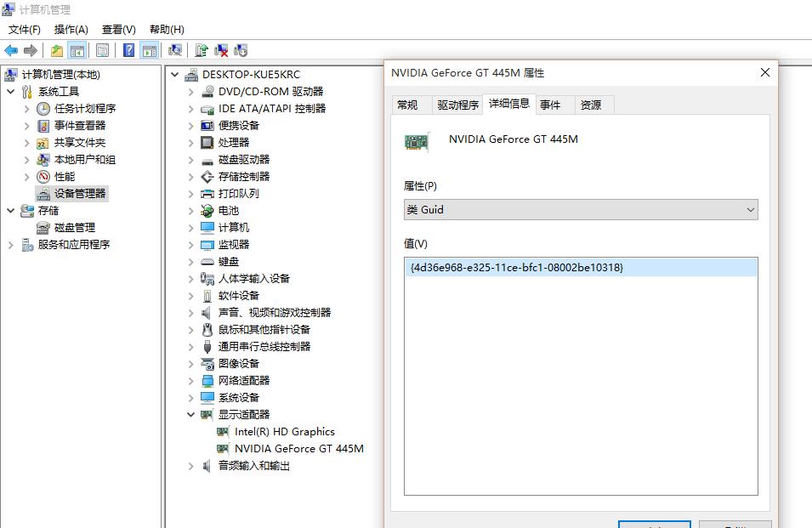Select 设备管理器 in the left tree
The width and height of the screenshot is (812, 528).
point(80,194)
